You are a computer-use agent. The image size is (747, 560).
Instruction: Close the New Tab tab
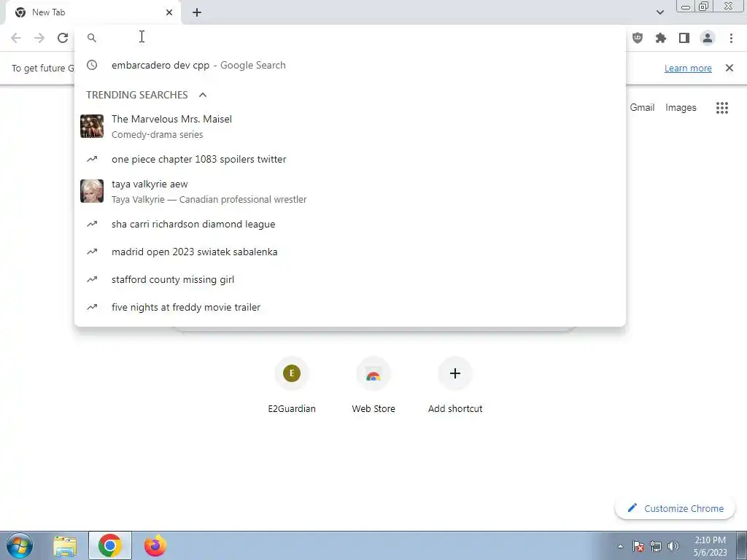pos(169,12)
